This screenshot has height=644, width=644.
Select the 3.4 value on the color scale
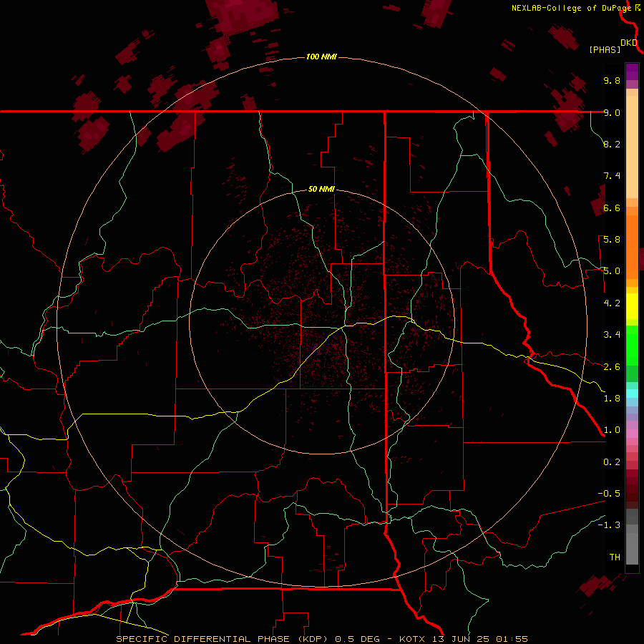pos(612,335)
